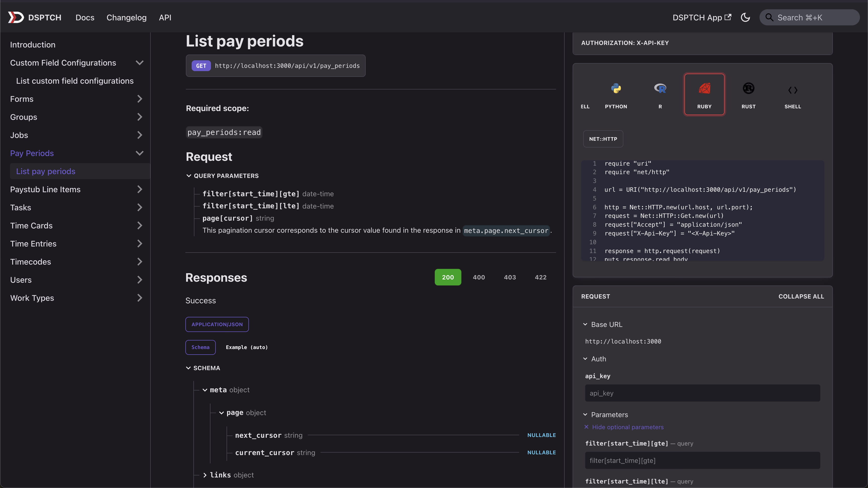Click 'current_cursor' schema field
The image size is (868, 488).
(264, 453)
